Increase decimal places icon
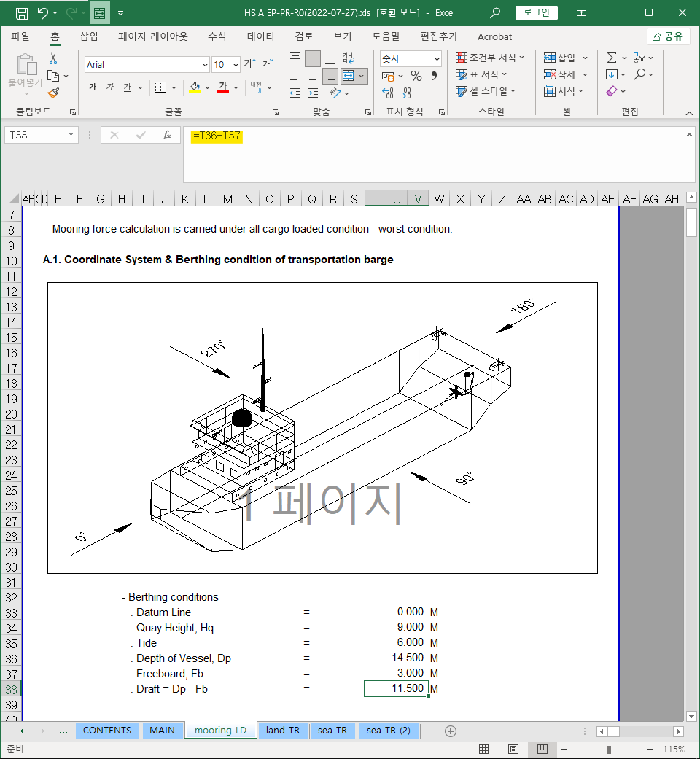This screenshot has height=759, width=700. tap(388, 93)
